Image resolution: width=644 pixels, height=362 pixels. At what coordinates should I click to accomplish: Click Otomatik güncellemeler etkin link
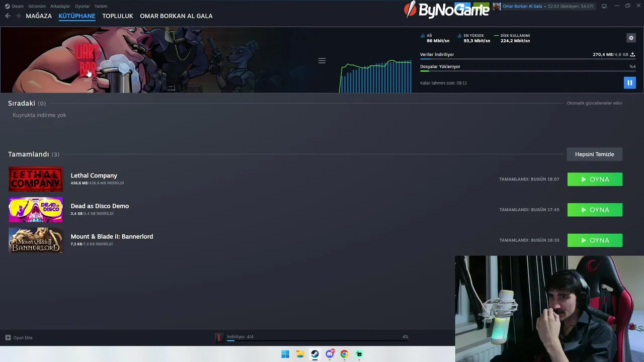595,103
